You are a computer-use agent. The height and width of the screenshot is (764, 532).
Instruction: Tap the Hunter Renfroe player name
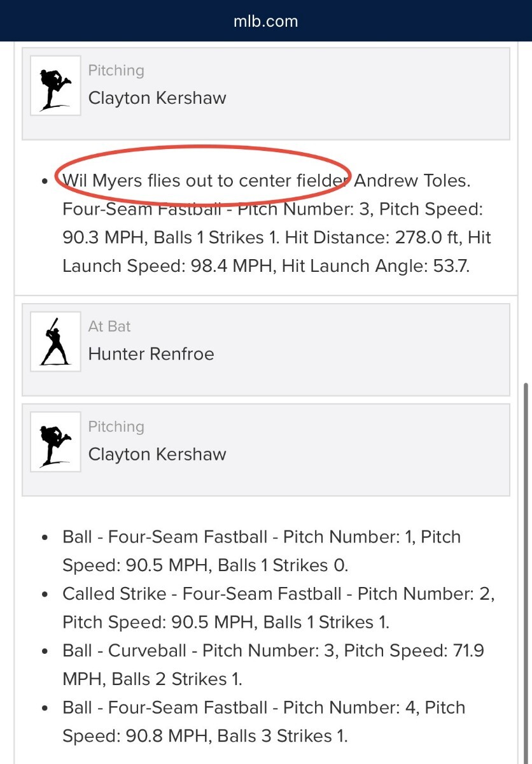coord(151,354)
